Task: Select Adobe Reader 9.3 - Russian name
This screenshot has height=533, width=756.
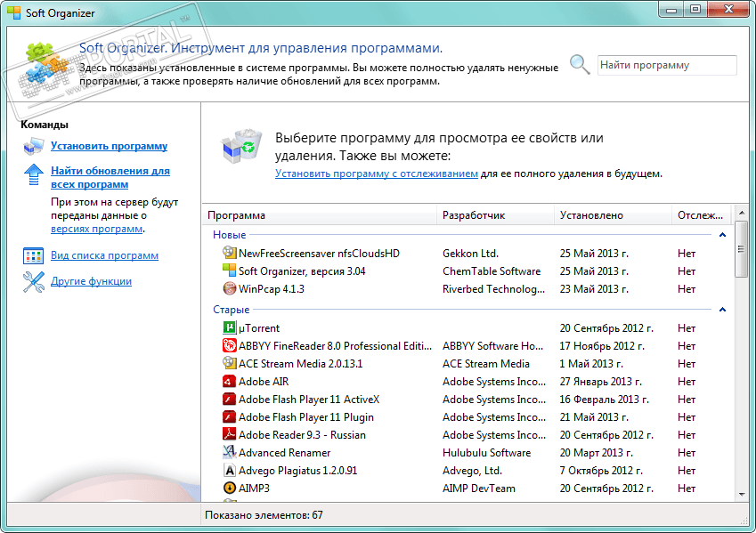Action: [x=302, y=435]
